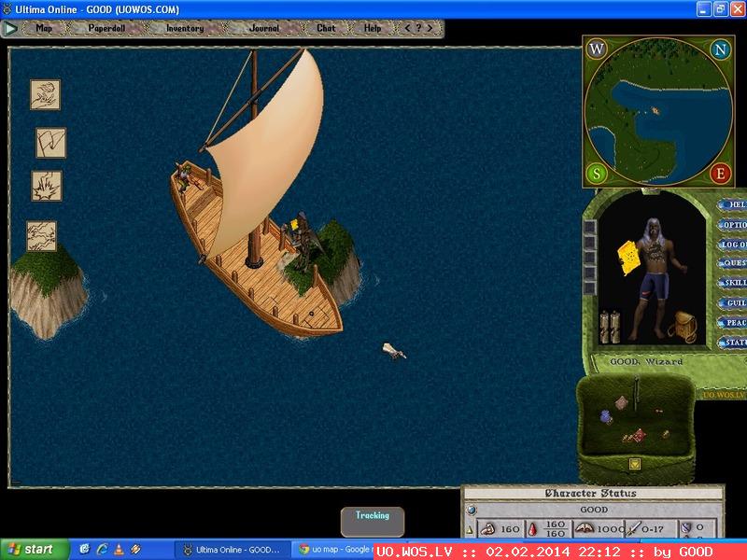Screen dimensions: 747x560
Task: Use the fourth spell icon near the island
Action: 41,236
